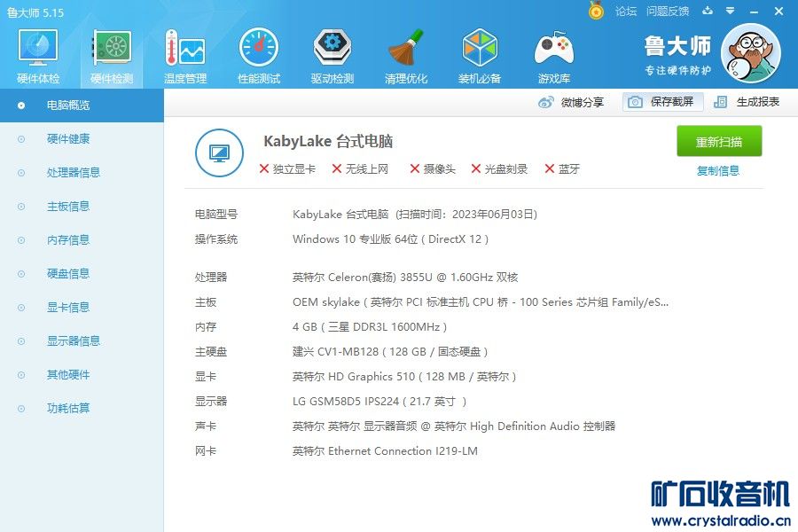Click the download tray icon in title bar
Screen dimensions: 798x532
click(x=708, y=11)
